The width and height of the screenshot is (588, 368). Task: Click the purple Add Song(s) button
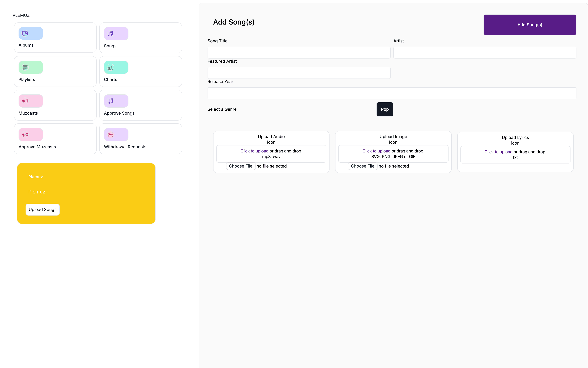pos(530,25)
